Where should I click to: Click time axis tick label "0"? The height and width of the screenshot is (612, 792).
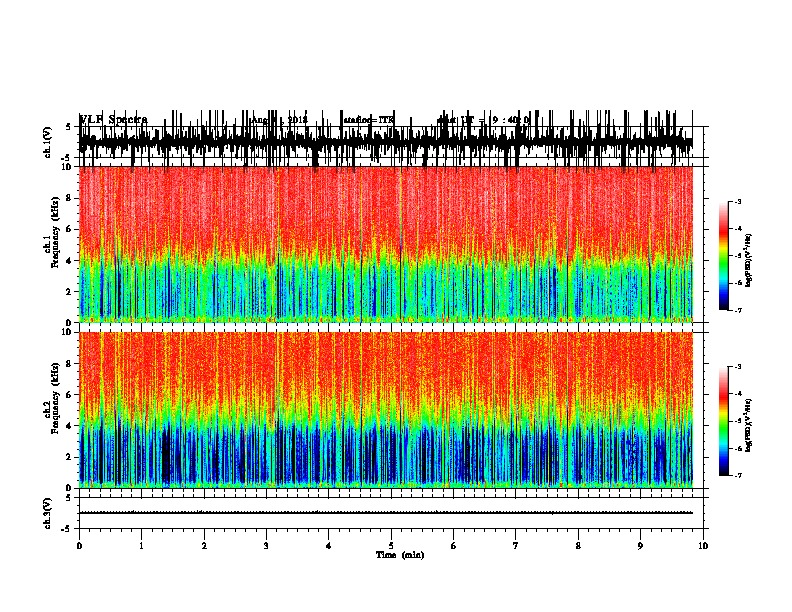79,546
